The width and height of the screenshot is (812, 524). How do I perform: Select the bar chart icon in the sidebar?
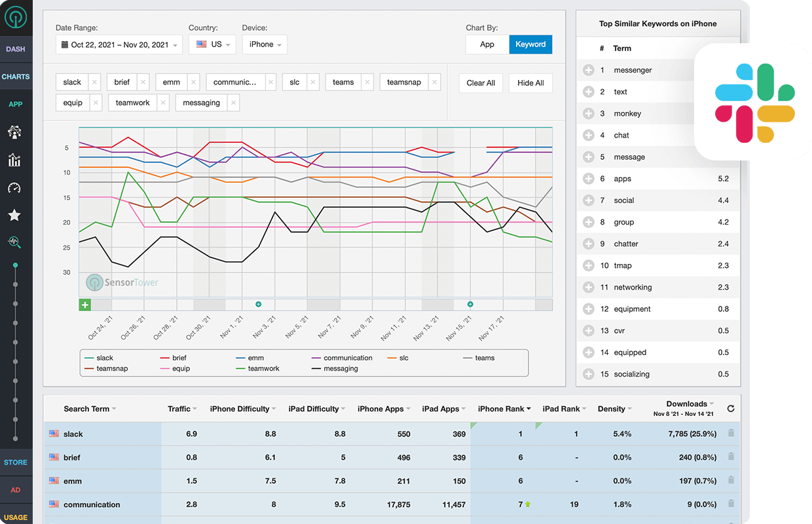(16, 160)
